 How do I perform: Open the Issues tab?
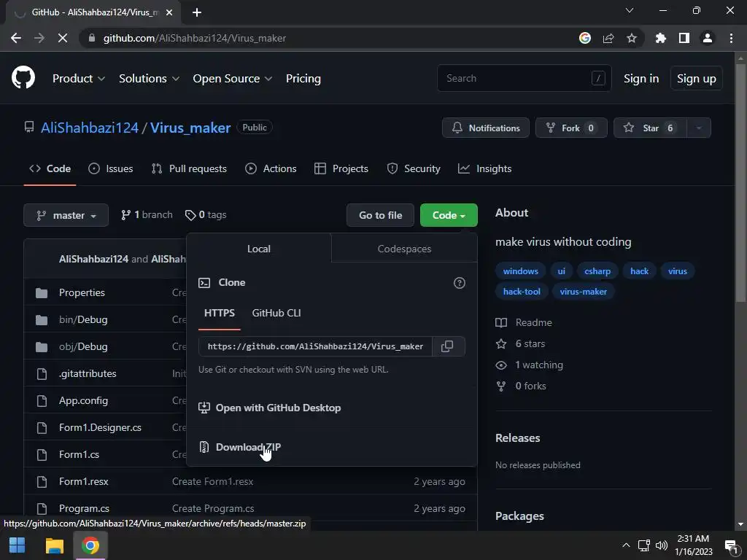coord(111,168)
